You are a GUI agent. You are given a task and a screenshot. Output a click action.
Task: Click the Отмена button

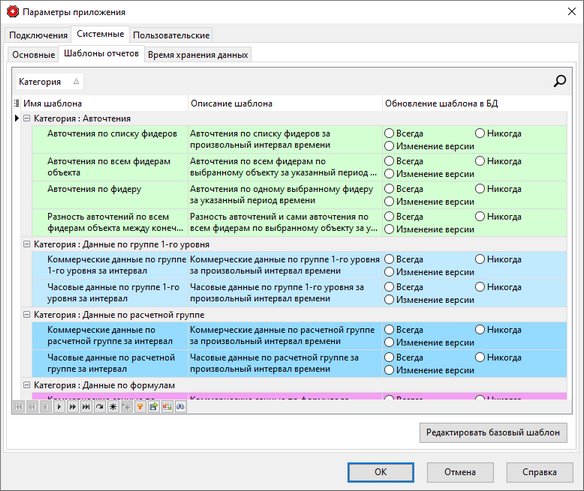[x=460, y=472]
